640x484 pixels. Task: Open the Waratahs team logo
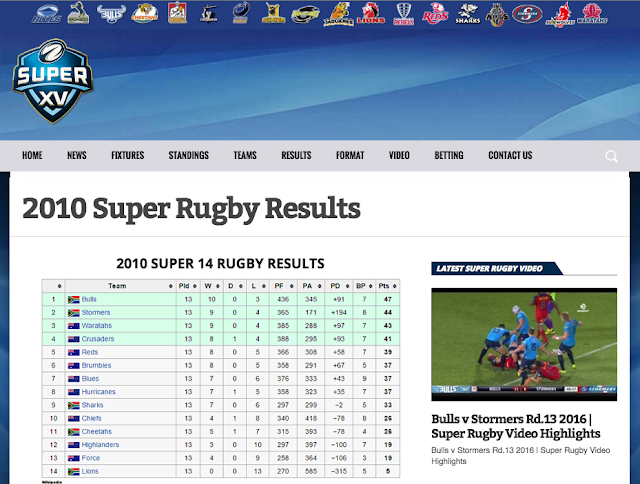[592, 13]
